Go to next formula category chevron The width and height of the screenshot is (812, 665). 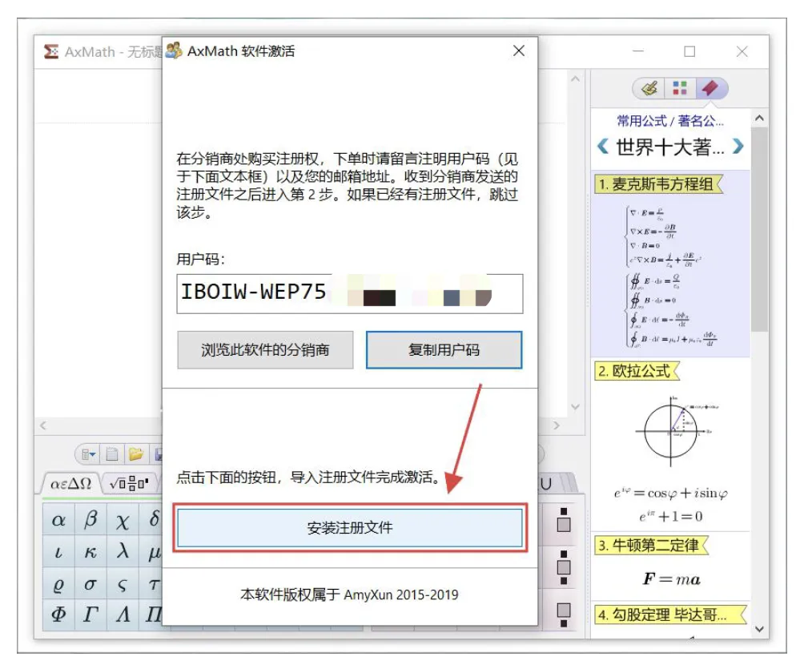(x=738, y=147)
